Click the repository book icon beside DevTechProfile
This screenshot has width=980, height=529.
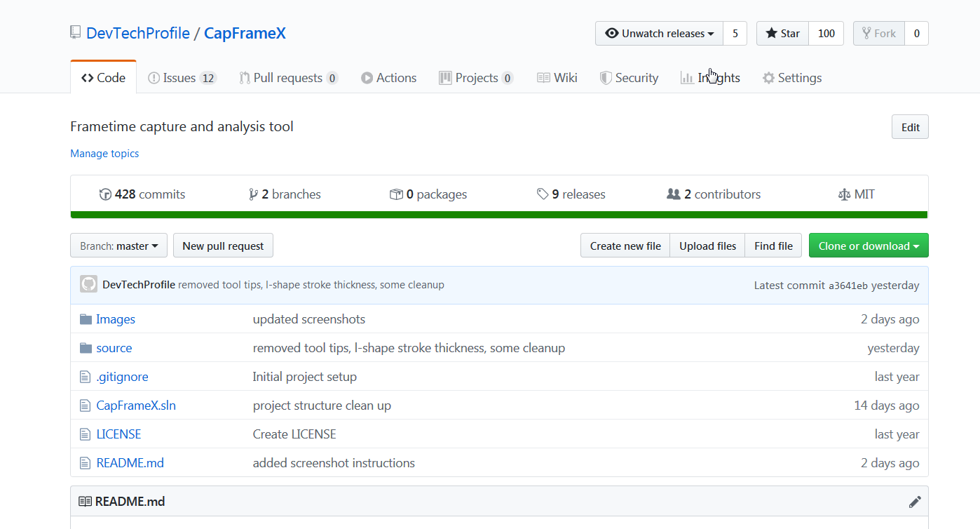click(x=76, y=32)
